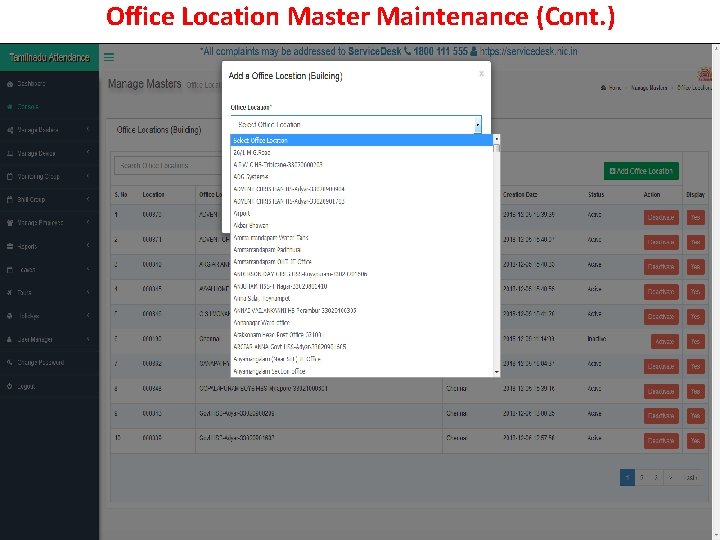Click the Search Office Locations field
Viewport: 720px width, 540px height.
click(170, 165)
